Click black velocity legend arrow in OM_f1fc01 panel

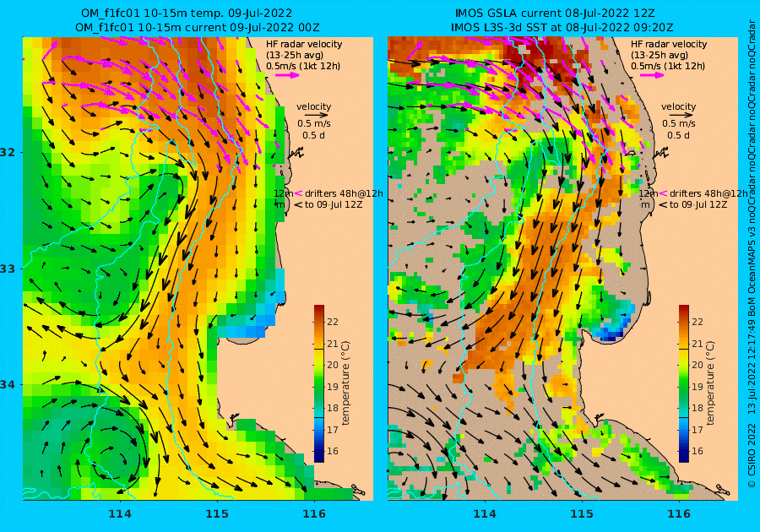pyautogui.click(x=317, y=116)
